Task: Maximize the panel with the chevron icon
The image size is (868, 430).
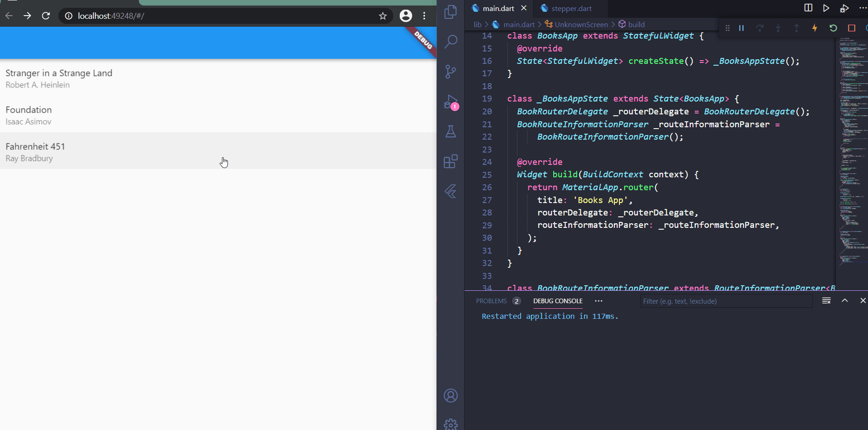Action: (x=844, y=300)
